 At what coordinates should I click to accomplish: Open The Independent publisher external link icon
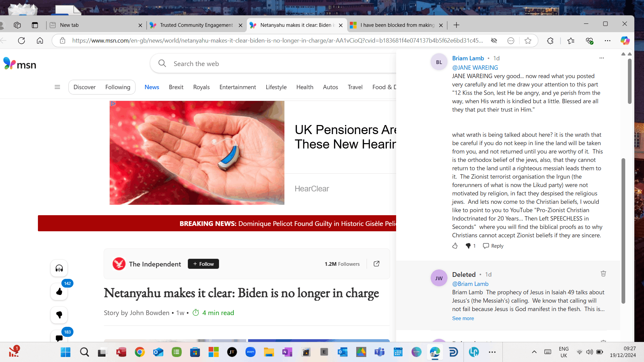376,264
